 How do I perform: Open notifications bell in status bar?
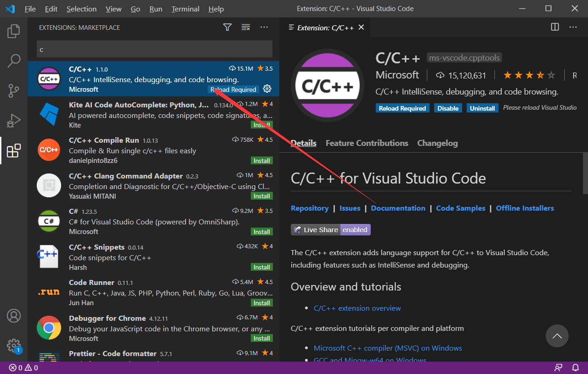pyautogui.click(x=575, y=368)
